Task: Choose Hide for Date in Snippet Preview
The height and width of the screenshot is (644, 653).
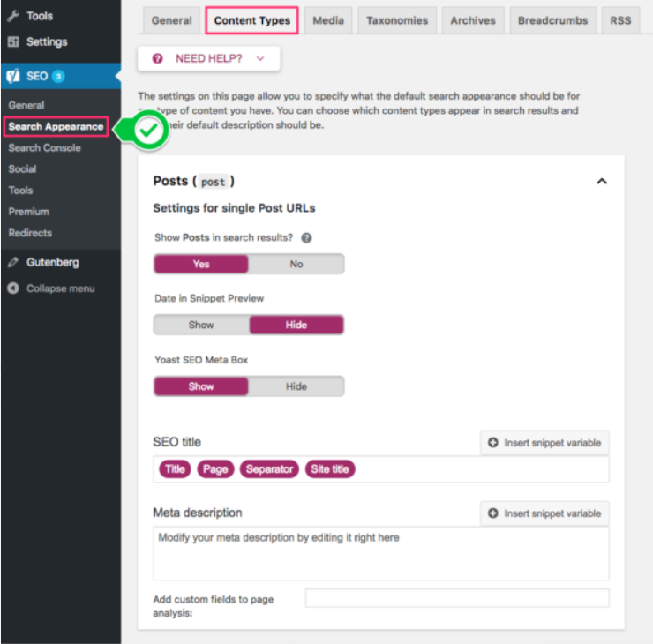Action: [296, 325]
